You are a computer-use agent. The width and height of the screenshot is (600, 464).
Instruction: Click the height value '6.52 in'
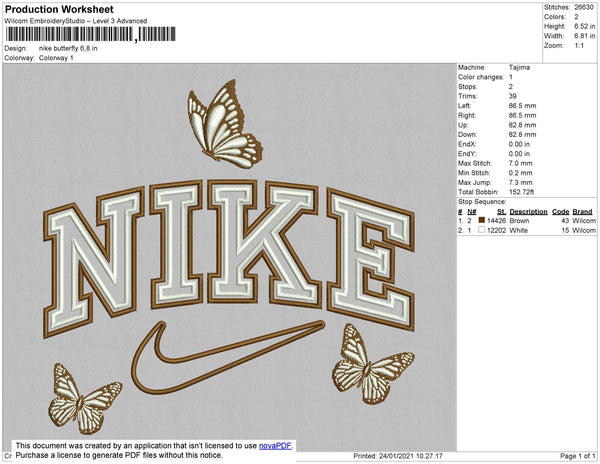[x=585, y=26]
